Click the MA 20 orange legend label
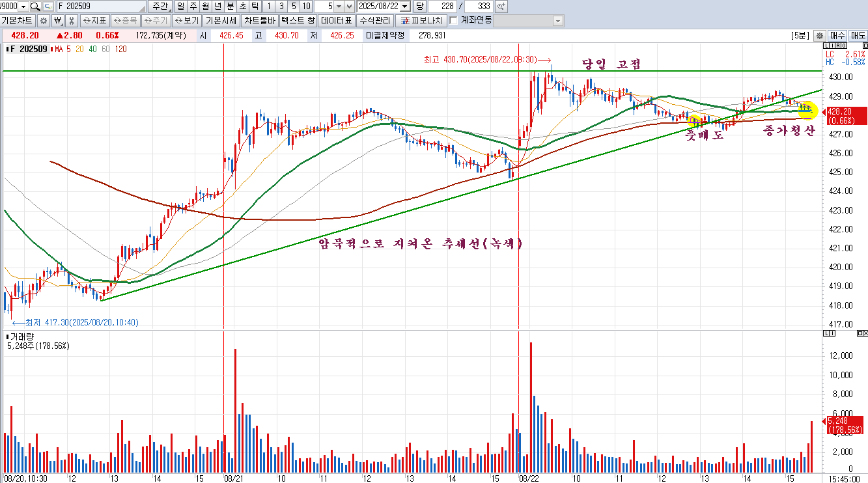The height and width of the screenshot is (483, 868). point(79,49)
